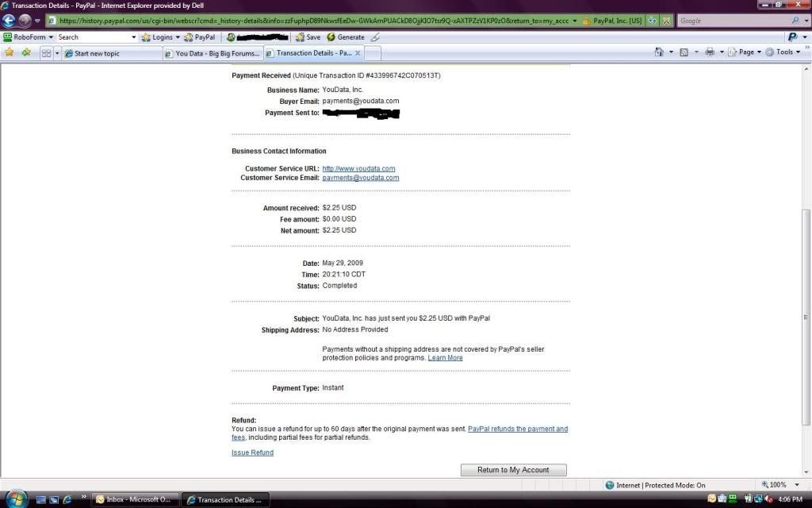Screen dimensions: 812x508
Task: Open the Page menu
Action: [745, 52]
